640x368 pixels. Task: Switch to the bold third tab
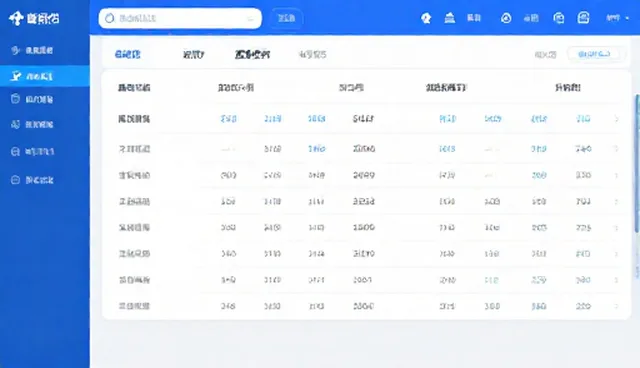pos(252,54)
